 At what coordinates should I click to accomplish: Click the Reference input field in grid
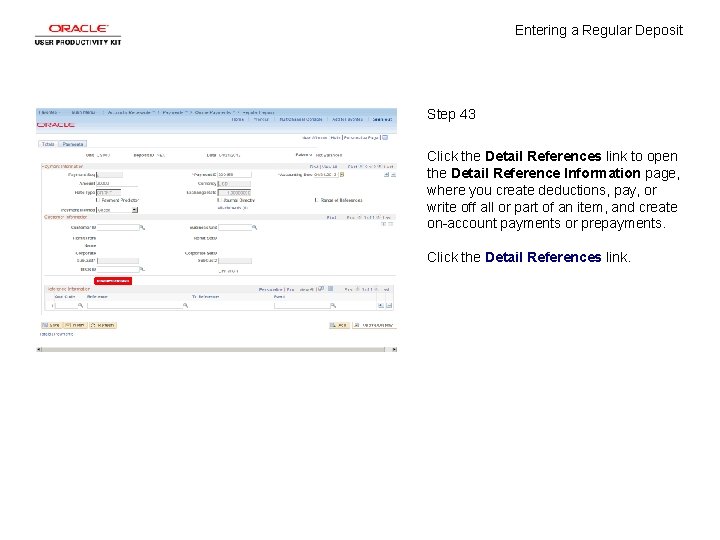pos(135,305)
